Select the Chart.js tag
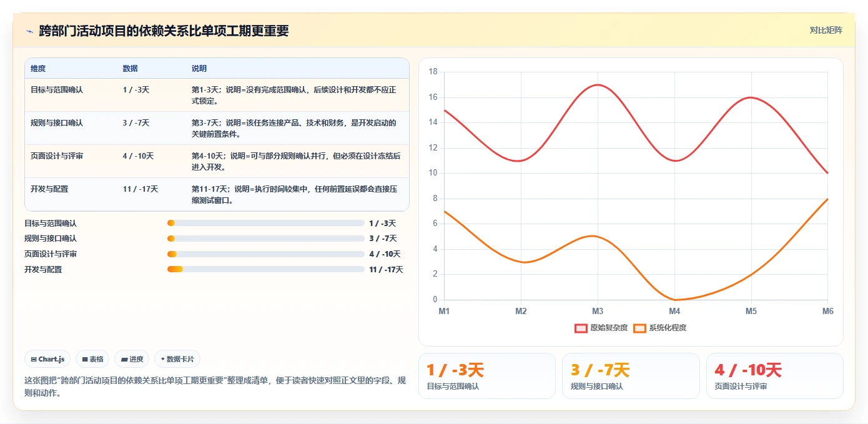The height and width of the screenshot is (424, 868). coord(47,359)
